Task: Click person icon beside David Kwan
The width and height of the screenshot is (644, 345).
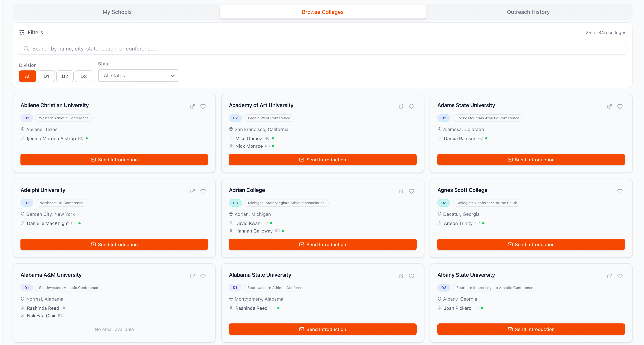Action: pyautogui.click(x=231, y=223)
